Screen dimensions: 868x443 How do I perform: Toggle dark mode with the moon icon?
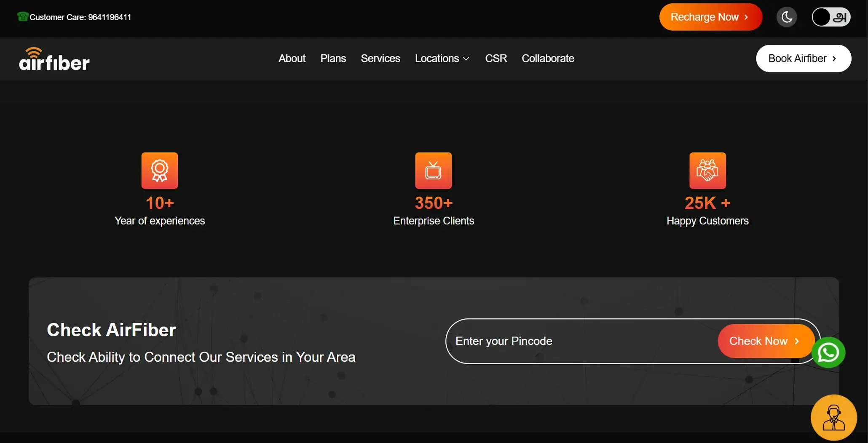click(x=787, y=17)
